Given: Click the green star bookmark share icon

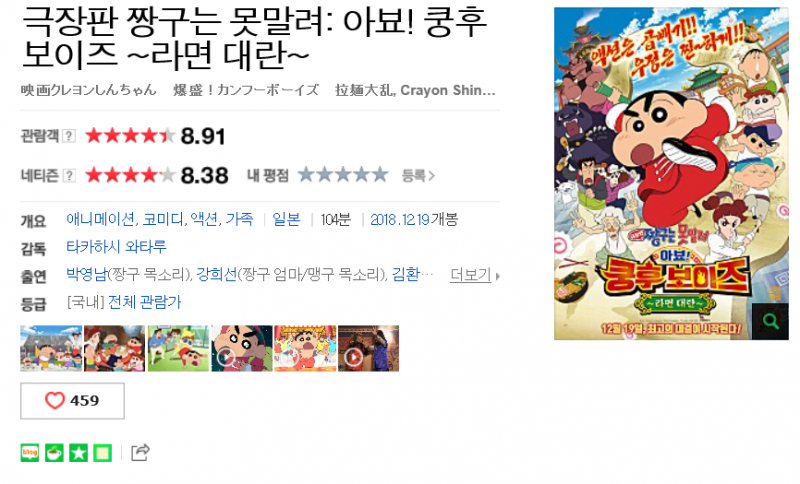Looking at the screenshot, I should (x=79, y=452).
